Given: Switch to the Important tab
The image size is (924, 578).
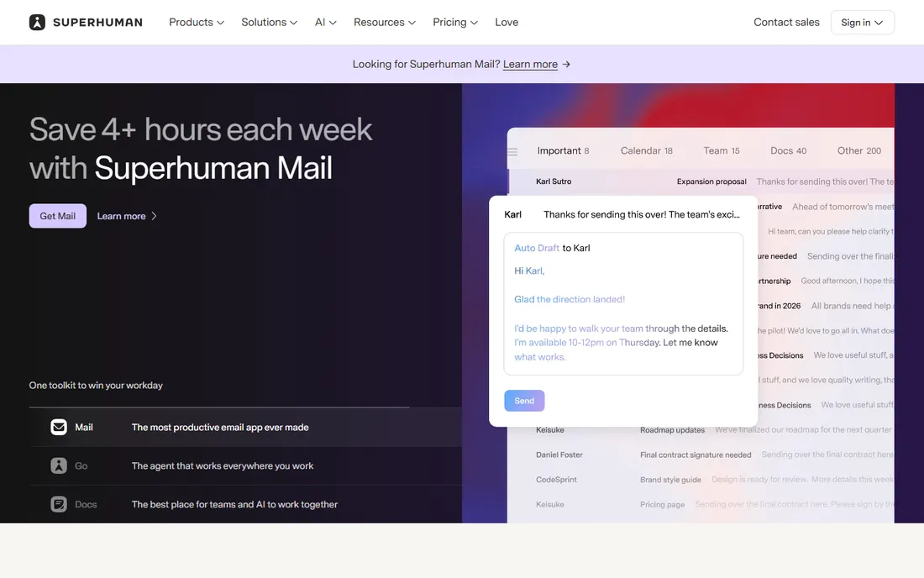Looking at the screenshot, I should click(x=563, y=151).
